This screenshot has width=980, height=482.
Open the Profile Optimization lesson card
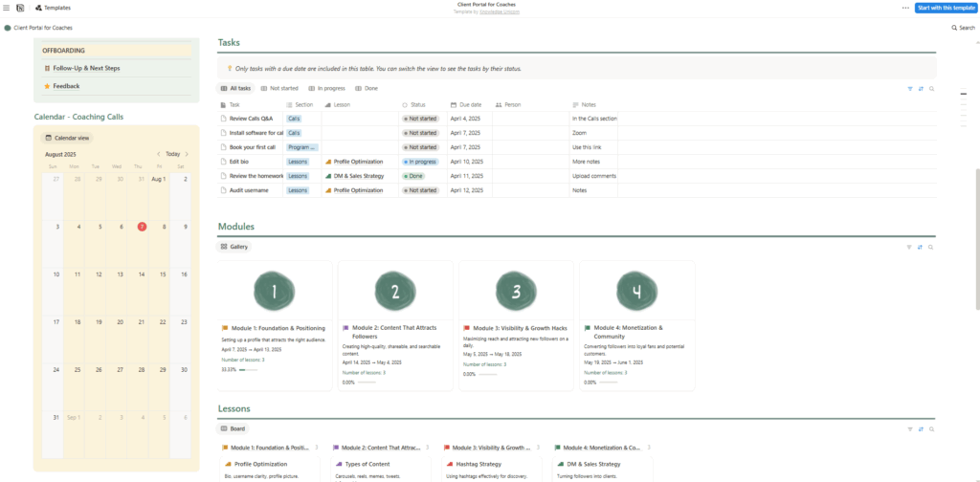(x=270, y=469)
